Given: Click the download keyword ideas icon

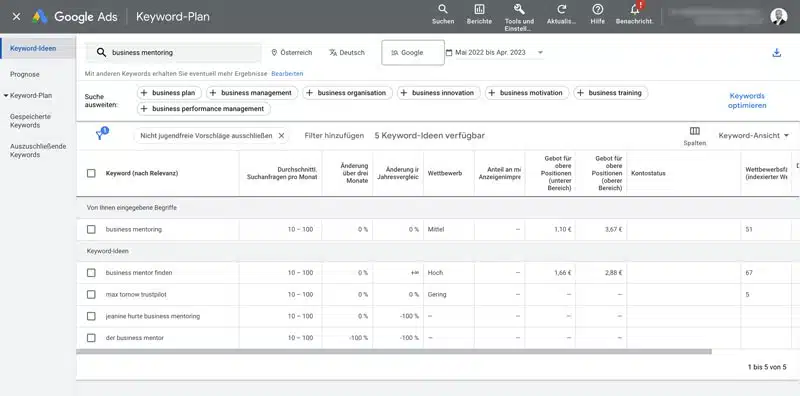Looking at the screenshot, I should [x=777, y=53].
